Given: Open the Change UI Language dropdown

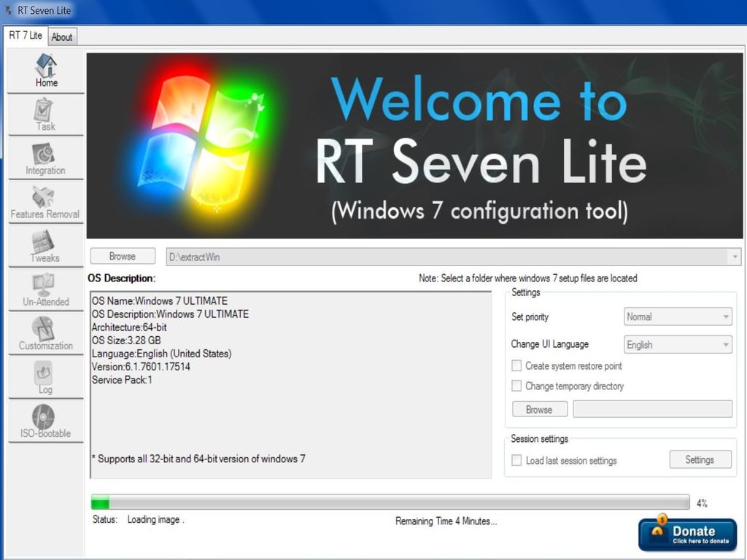Looking at the screenshot, I should point(678,344).
